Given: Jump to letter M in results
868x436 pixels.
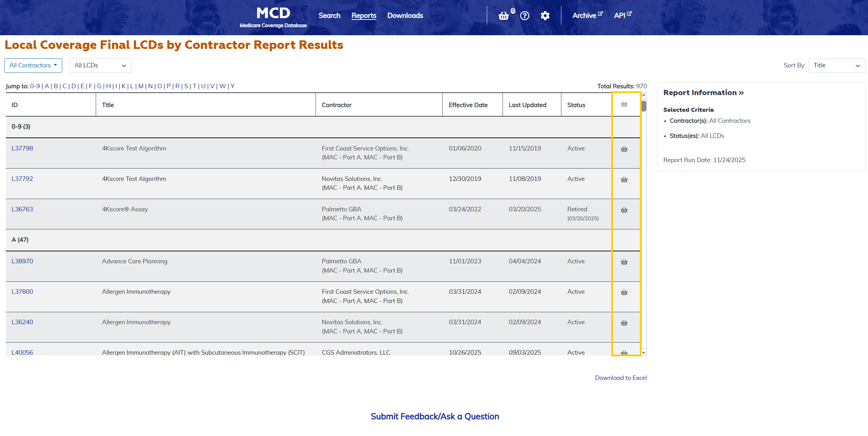Looking at the screenshot, I should pyautogui.click(x=141, y=86).
